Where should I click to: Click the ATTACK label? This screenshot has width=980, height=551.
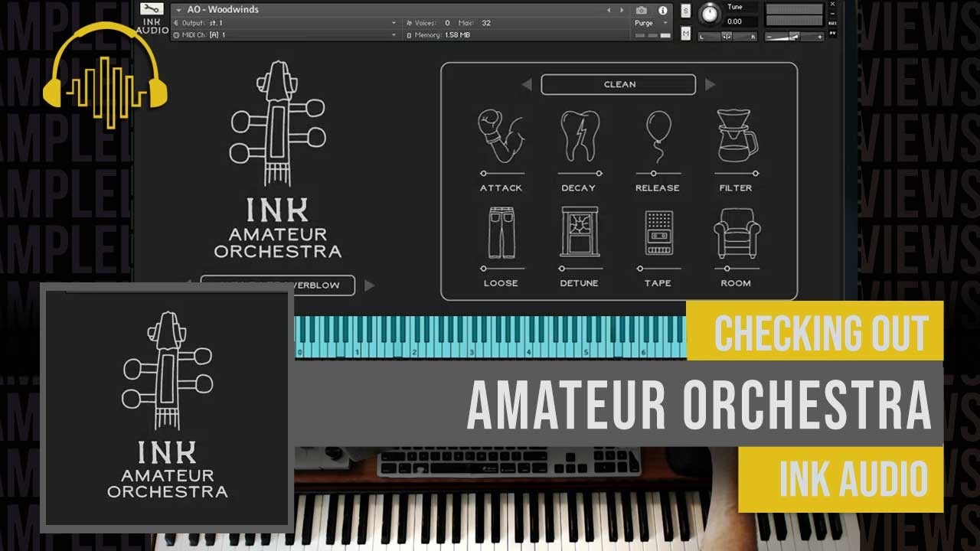pyautogui.click(x=501, y=188)
